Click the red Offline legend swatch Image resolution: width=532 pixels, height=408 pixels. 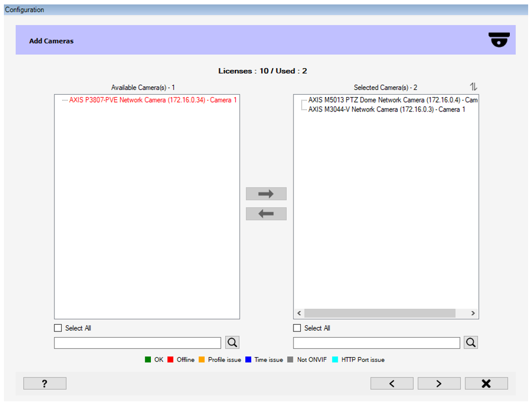click(171, 360)
